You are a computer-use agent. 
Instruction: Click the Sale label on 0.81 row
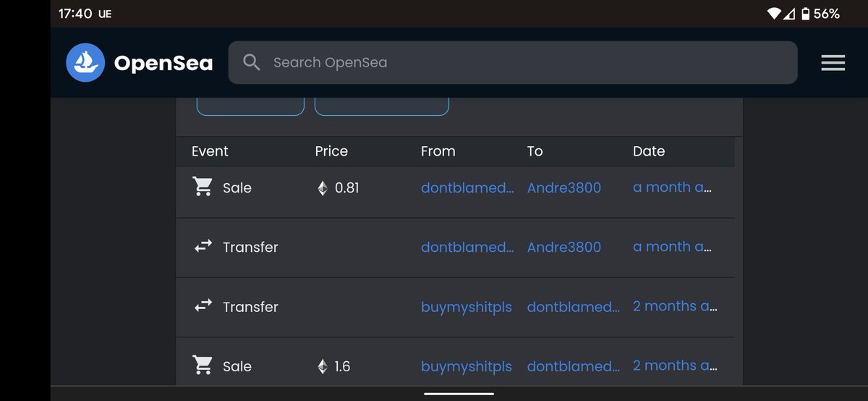click(x=237, y=187)
